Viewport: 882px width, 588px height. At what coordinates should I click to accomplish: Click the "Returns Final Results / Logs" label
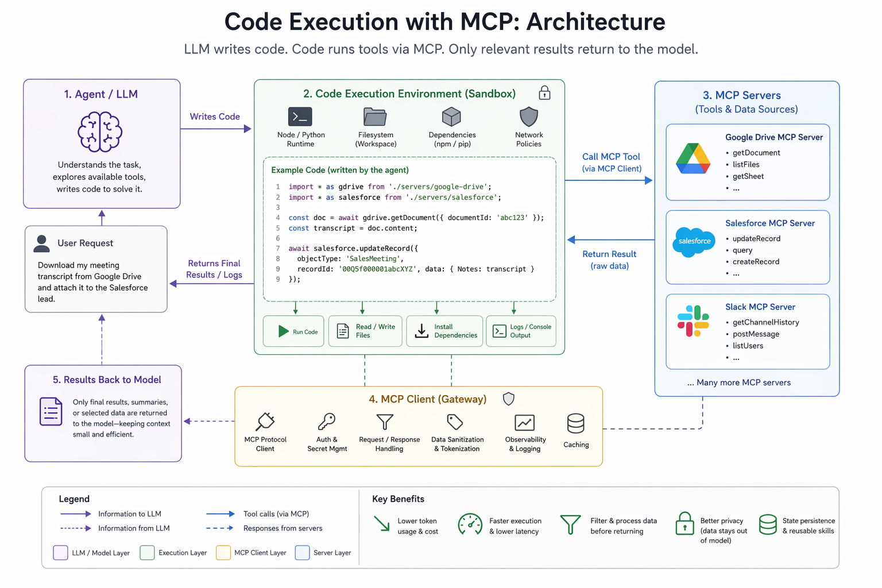click(214, 269)
